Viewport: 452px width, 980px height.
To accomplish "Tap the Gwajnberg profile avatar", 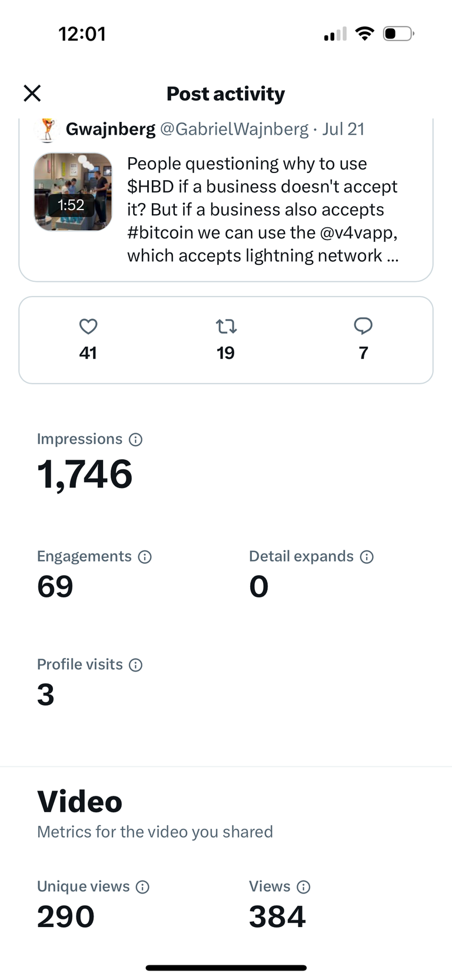I will pyautogui.click(x=46, y=129).
